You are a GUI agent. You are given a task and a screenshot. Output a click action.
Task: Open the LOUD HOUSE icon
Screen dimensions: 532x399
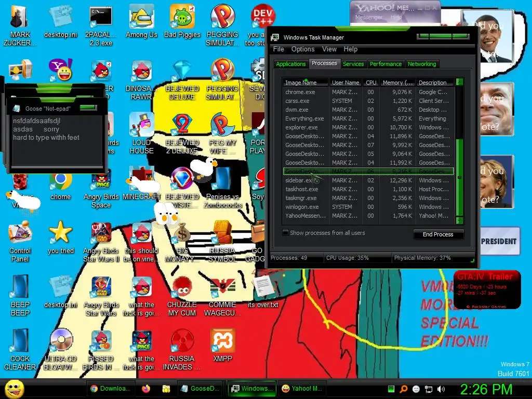click(141, 133)
